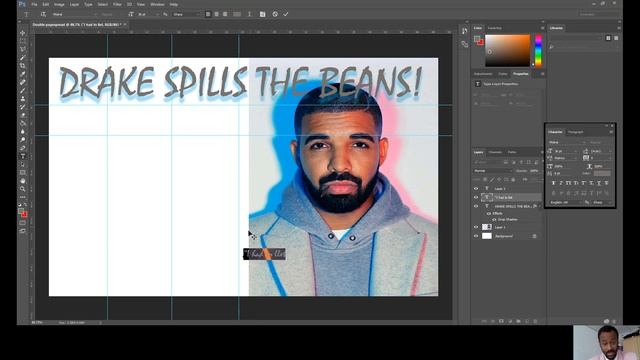Open the Character panel toggle in options bar

click(262, 14)
